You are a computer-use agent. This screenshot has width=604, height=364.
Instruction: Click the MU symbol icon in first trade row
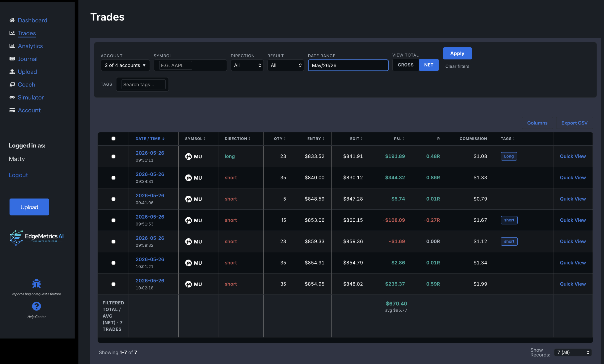pos(189,156)
